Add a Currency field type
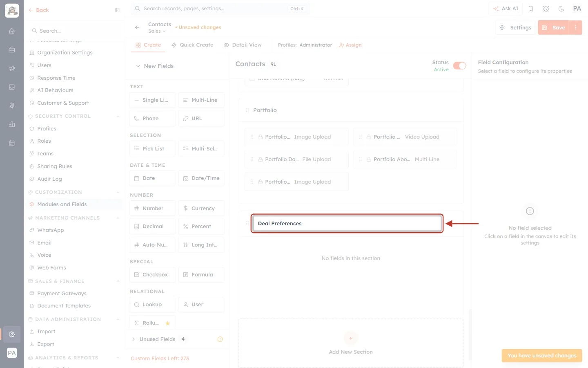The image size is (588, 368). click(x=201, y=208)
